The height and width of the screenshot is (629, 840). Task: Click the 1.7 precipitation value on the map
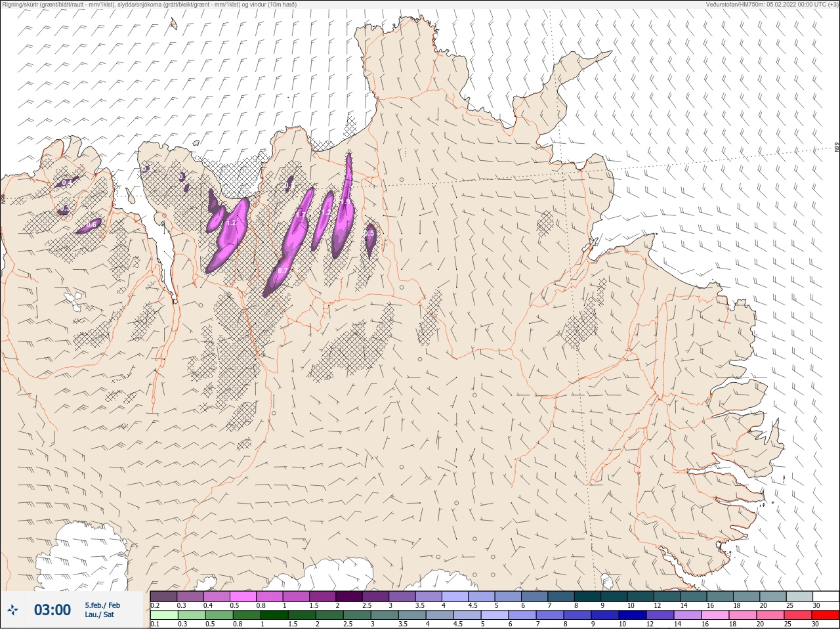pos(301,215)
